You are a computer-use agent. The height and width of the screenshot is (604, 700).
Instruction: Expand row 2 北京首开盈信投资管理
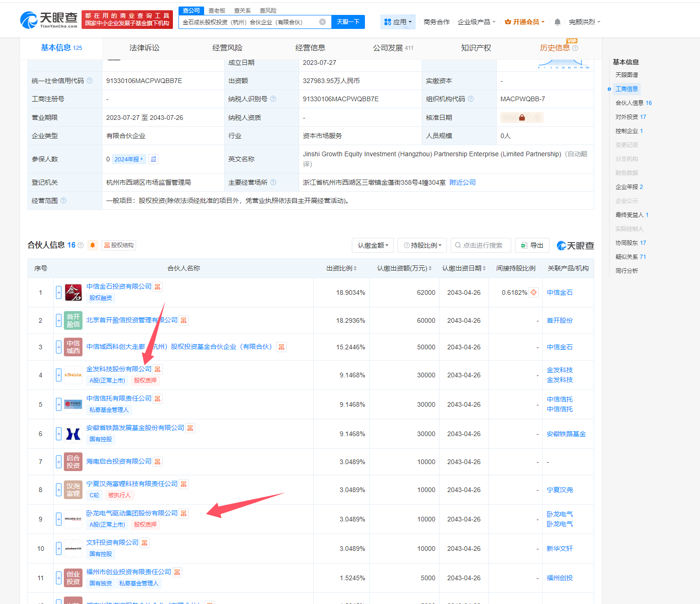click(59, 320)
